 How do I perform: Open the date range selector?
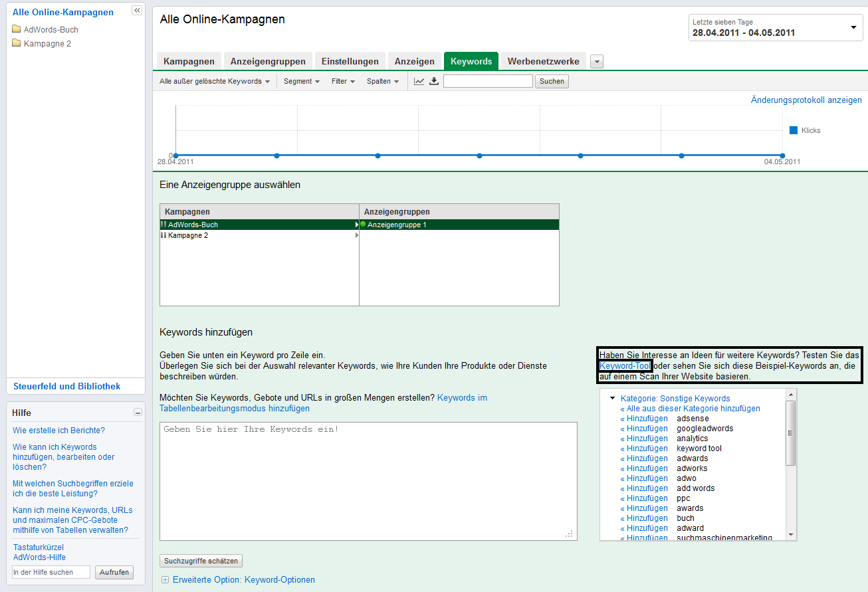853,27
